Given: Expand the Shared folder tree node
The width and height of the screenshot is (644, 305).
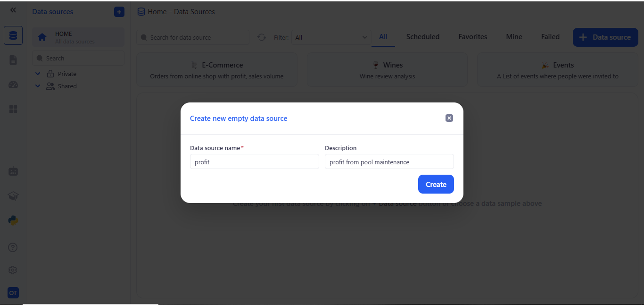Looking at the screenshot, I should tap(38, 86).
